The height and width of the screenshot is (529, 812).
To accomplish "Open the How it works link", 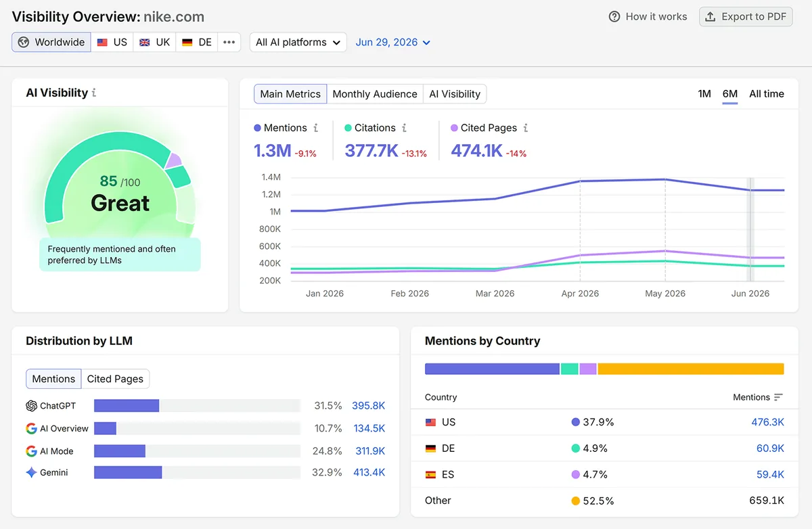I will (648, 17).
